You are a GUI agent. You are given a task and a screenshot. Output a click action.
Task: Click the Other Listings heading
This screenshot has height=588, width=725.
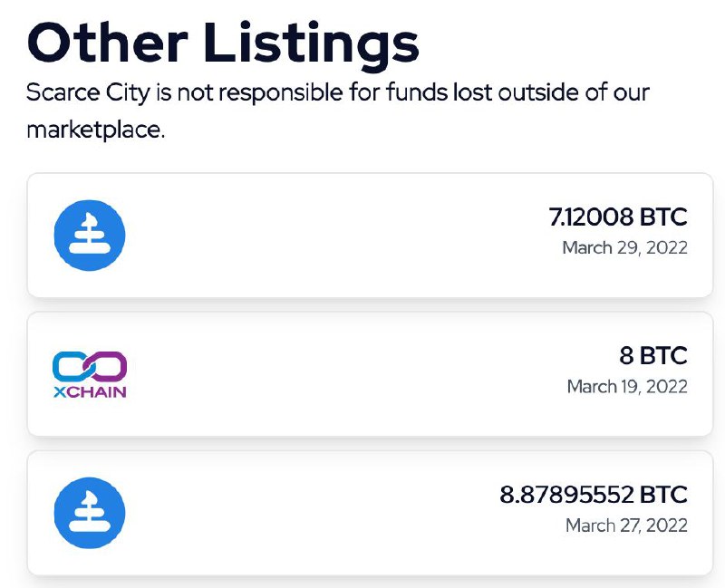point(223,43)
